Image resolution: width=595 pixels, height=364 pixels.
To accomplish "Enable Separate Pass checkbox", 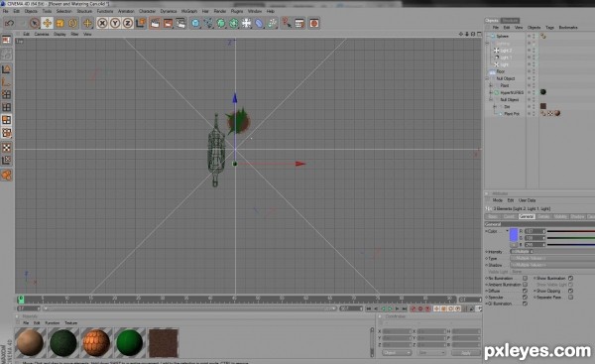I will pyautogui.click(x=571, y=298).
